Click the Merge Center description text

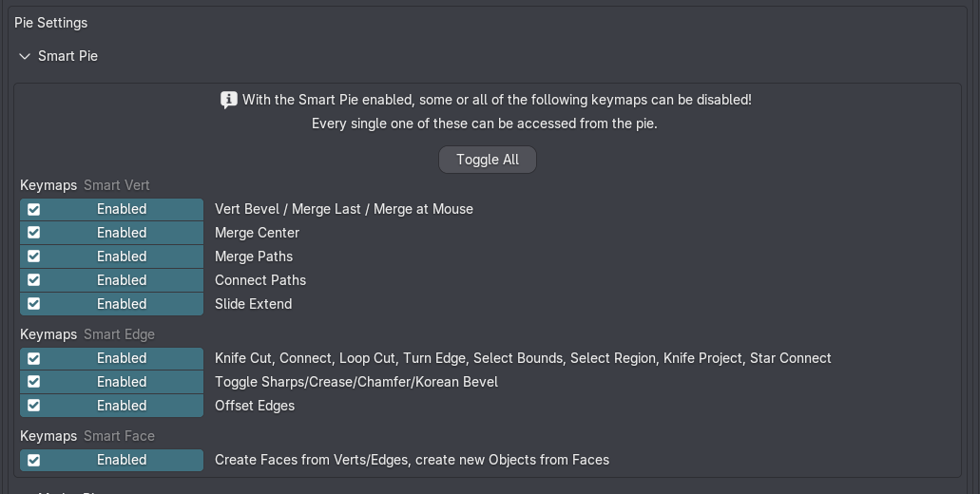coord(257,233)
